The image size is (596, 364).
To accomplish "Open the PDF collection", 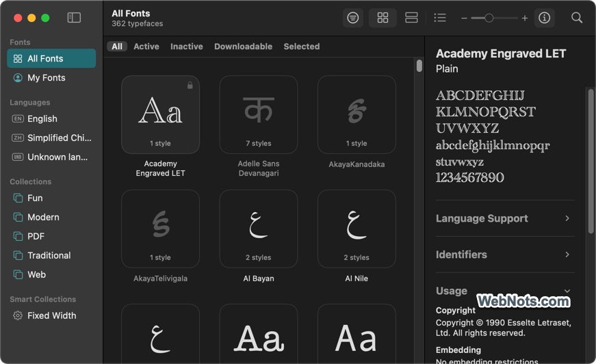I will click(51, 236).
